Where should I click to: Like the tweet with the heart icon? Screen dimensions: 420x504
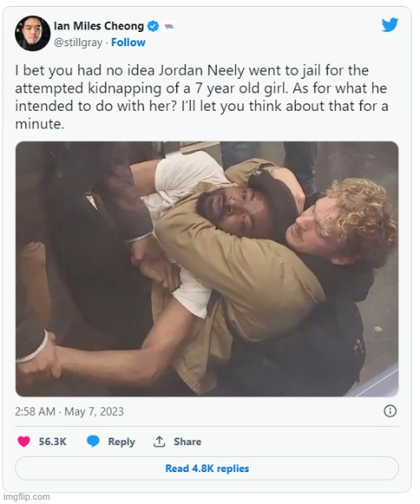24,441
